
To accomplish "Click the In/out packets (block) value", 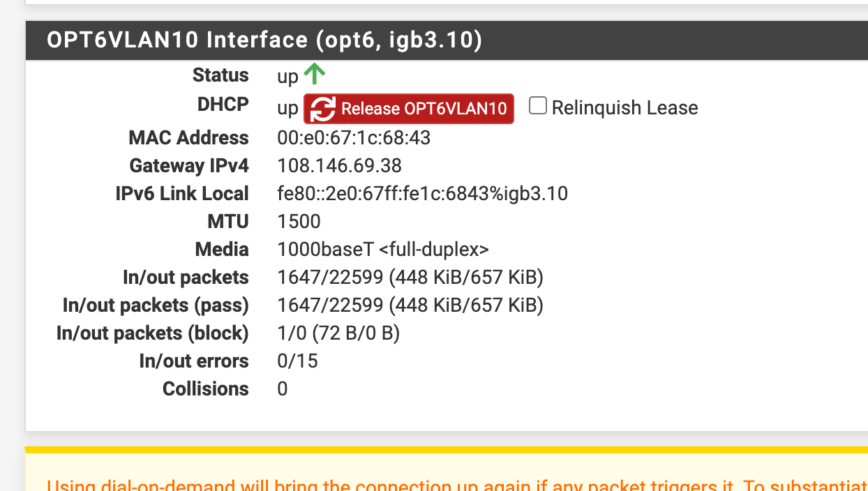I will tap(338, 333).
